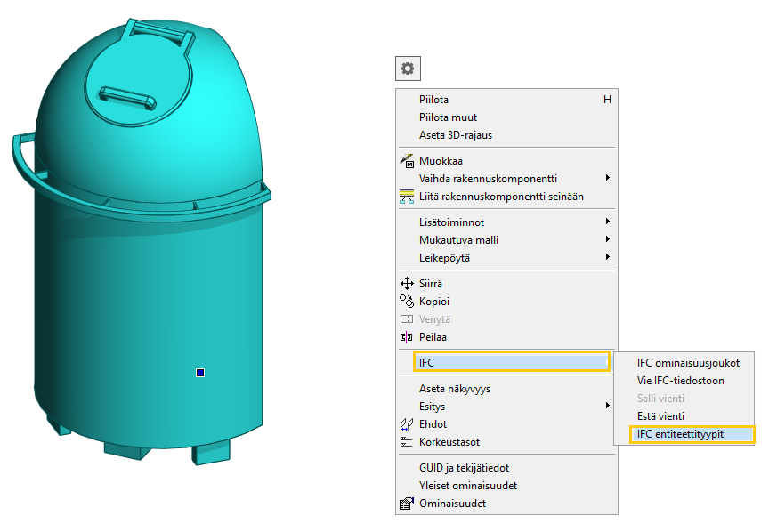Click the Peilaa mirror icon
The height and width of the screenshot is (532, 769).
407,337
